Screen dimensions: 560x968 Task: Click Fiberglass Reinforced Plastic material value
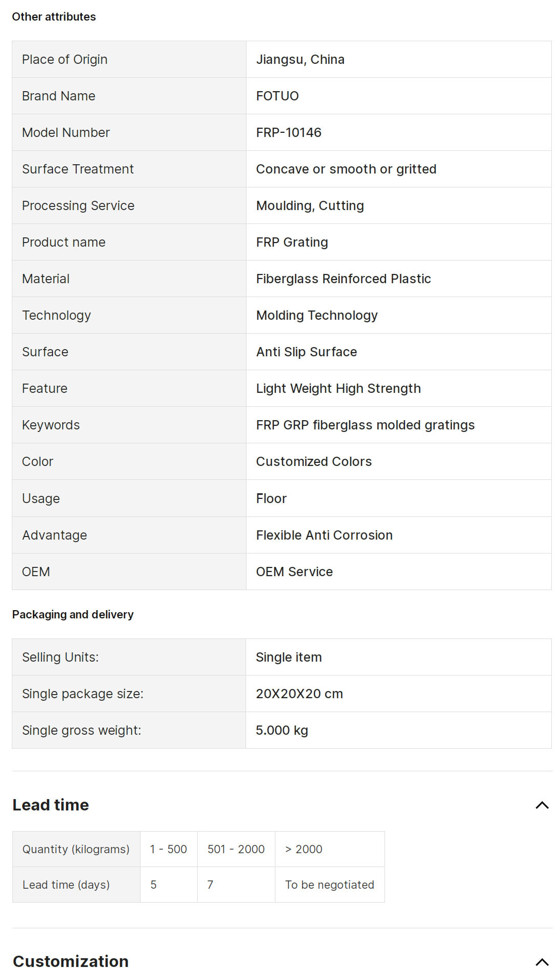pyautogui.click(x=343, y=279)
